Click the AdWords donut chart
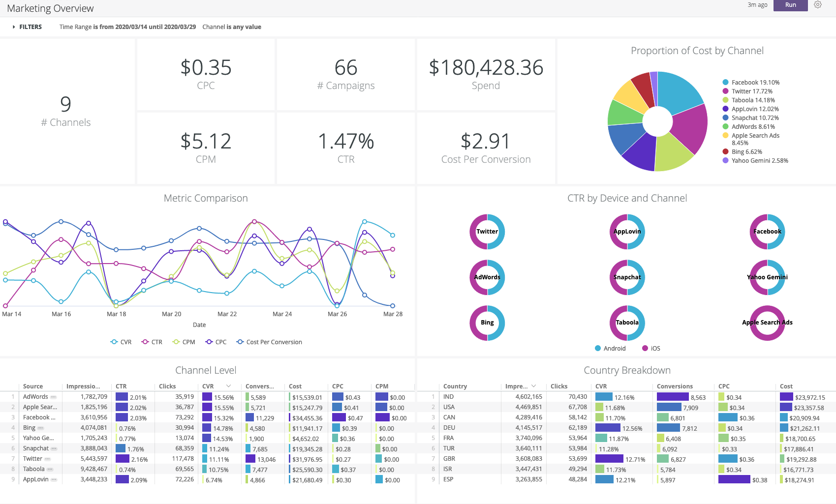Image resolution: width=836 pixels, height=504 pixels. click(487, 277)
